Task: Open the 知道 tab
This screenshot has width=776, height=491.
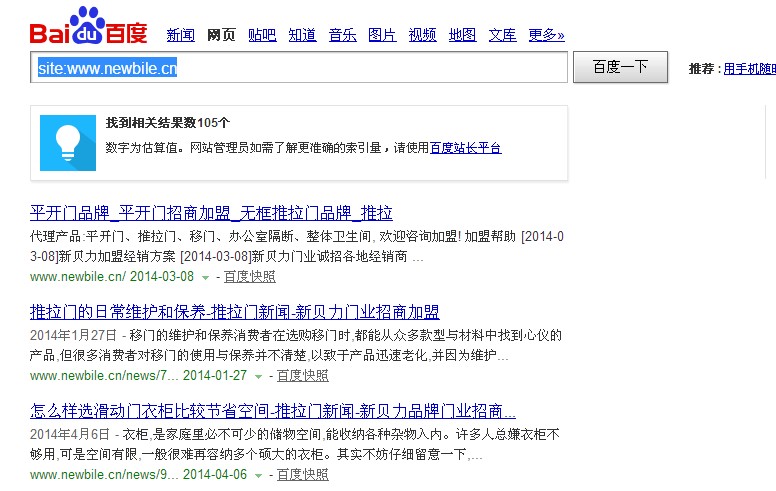Action: click(x=302, y=35)
